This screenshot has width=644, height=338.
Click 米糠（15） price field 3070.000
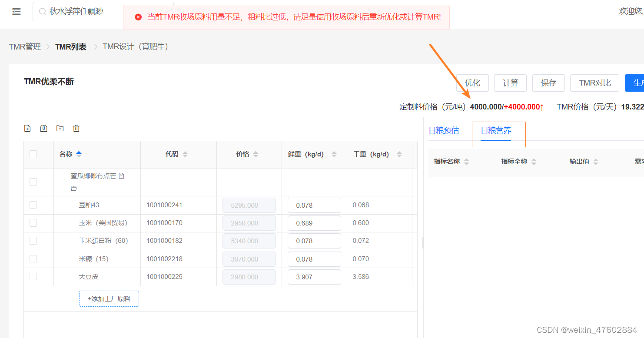pos(249,259)
